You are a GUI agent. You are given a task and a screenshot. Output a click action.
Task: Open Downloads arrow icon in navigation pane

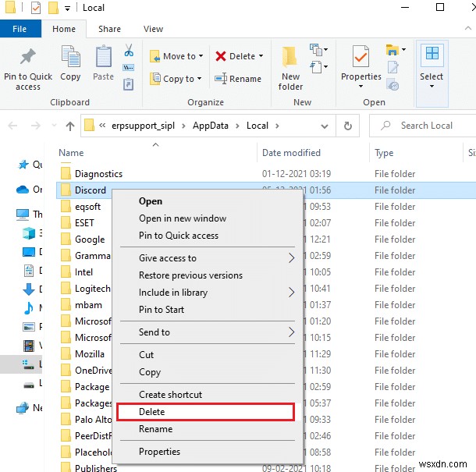[x=29, y=289]
